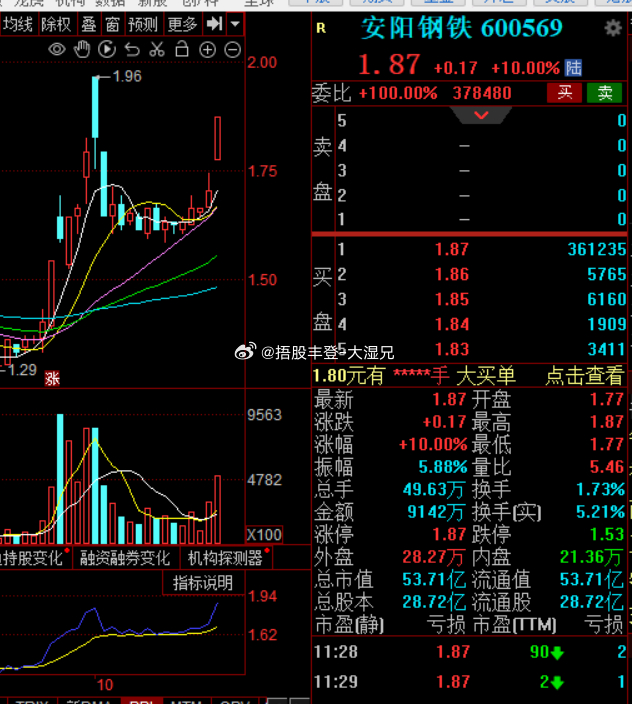Toggle the padlock lock icon
632x704 pixels.
pos(182,49)
